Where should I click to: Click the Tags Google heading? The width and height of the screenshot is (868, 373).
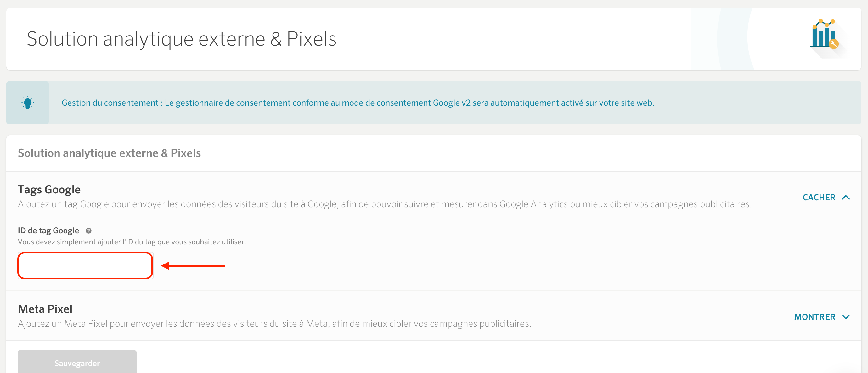point(49,190)
